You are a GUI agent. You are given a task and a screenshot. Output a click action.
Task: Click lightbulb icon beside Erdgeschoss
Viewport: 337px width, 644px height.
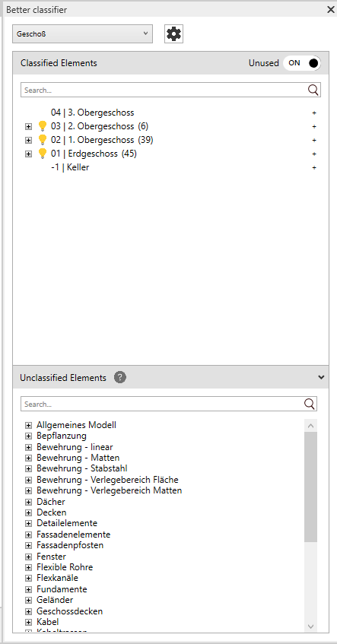(43, 154)
